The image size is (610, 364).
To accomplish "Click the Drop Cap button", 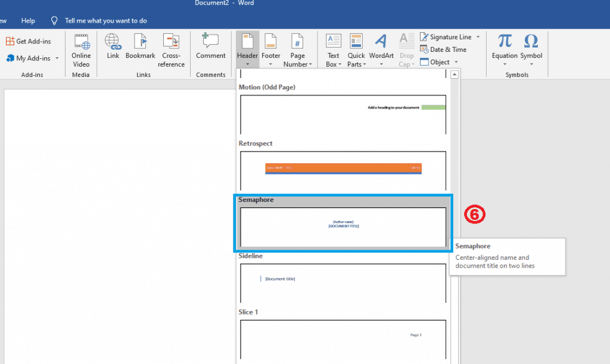I will coord(406,51).
